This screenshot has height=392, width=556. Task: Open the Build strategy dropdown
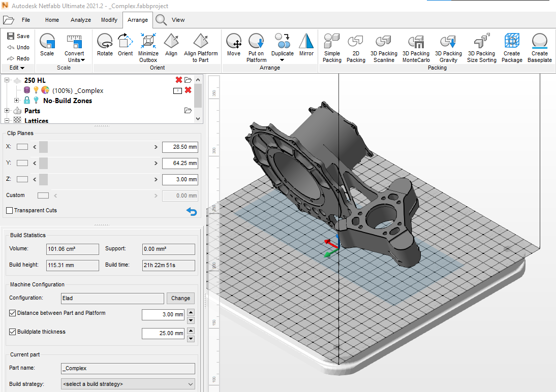[x=128, y=384]
